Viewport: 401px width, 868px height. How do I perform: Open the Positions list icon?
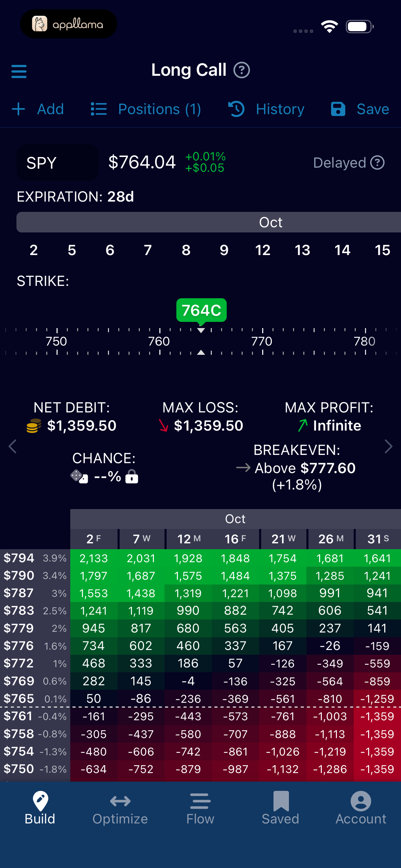(99, 109)
